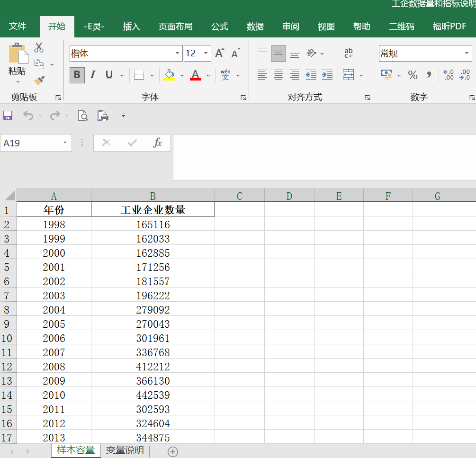Expand the font name dropdown showing 楷体
Viewport: 476px width, 458px height.
pyautogui.click(x=178, y=54)
